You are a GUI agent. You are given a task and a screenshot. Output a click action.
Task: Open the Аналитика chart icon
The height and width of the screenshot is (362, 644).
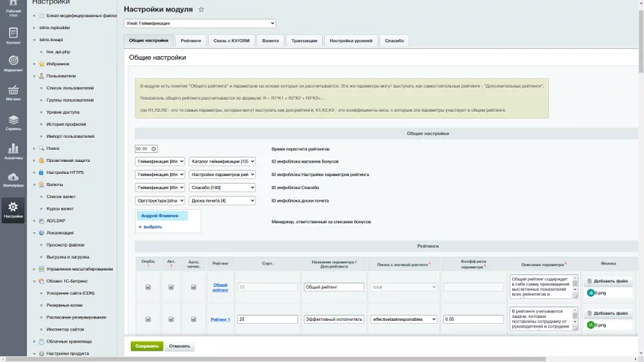13,151
